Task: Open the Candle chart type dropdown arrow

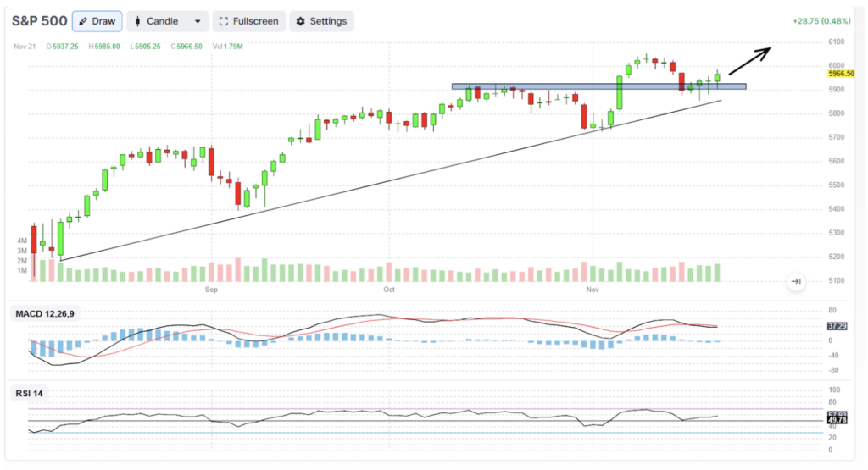Action: tap(198, 21)
